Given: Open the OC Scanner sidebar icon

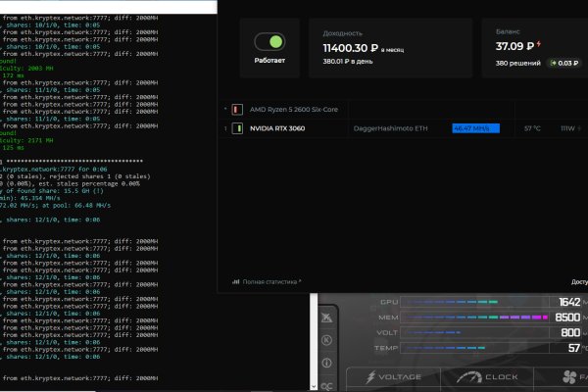Looking at the screenshot, I should (326, 383).
